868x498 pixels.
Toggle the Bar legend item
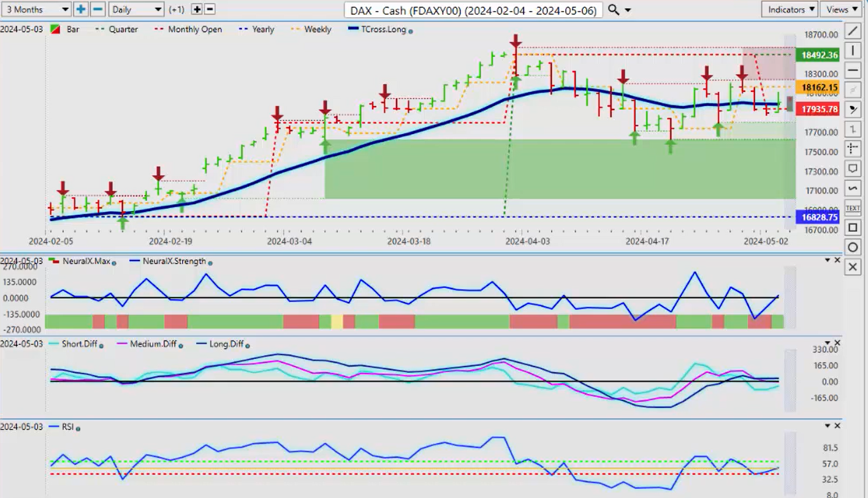coord(64,29)
